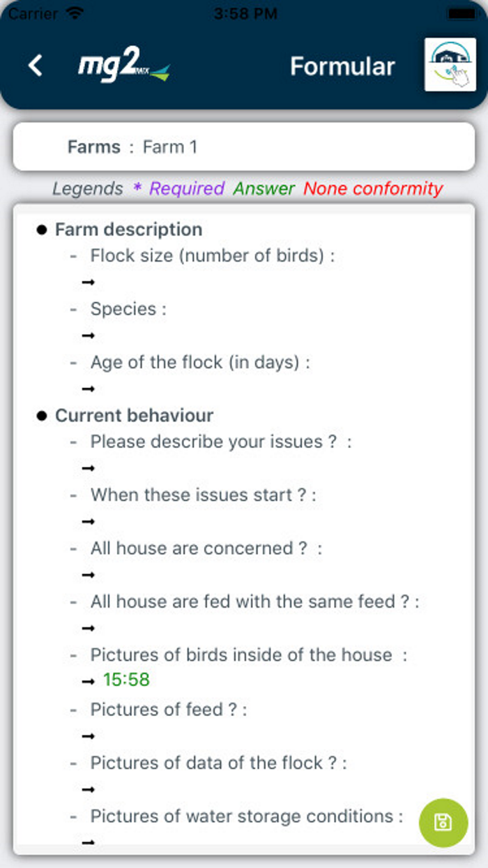Answer the All house are concerned question arrow
Viewport: 488px width, 868px height.
(x=89, y=575)
